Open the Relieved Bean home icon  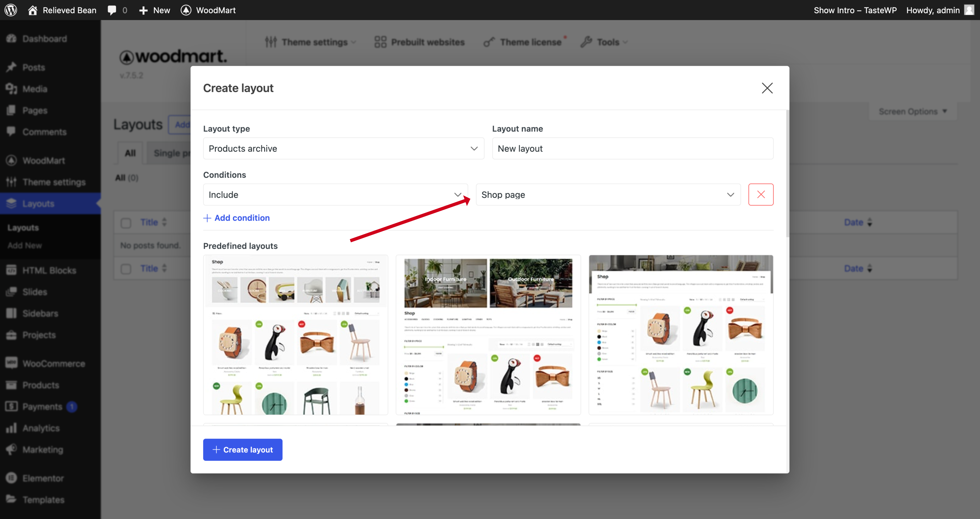pyautogui.click(x=33, y=10)
